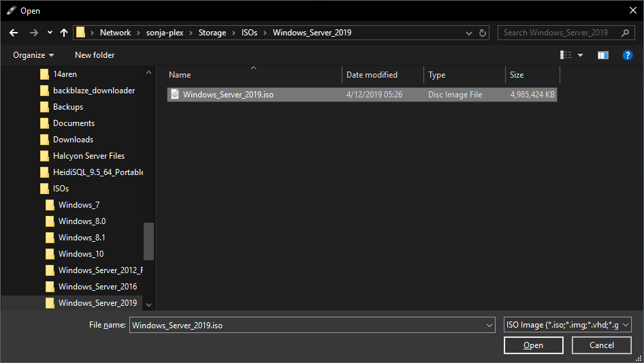Click the Windows_Server_2019.iso disc file icon
The width and height of the screenshot is (644, 363).
175,95
